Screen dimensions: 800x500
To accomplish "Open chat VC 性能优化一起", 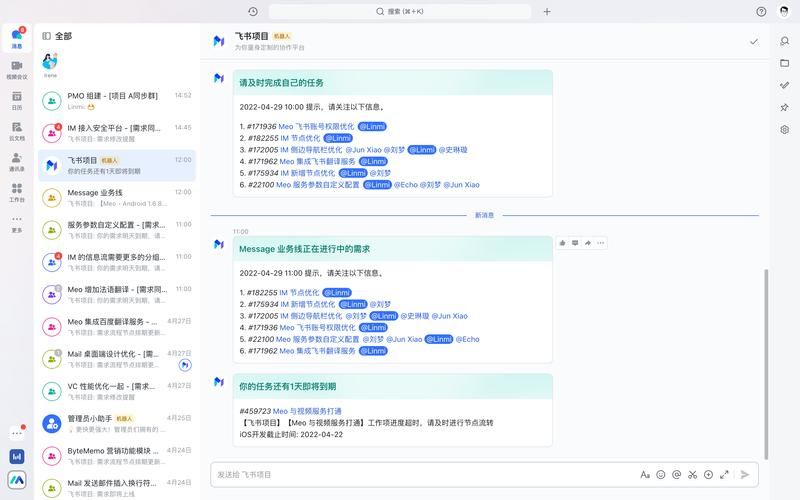I will pos(117,391).
